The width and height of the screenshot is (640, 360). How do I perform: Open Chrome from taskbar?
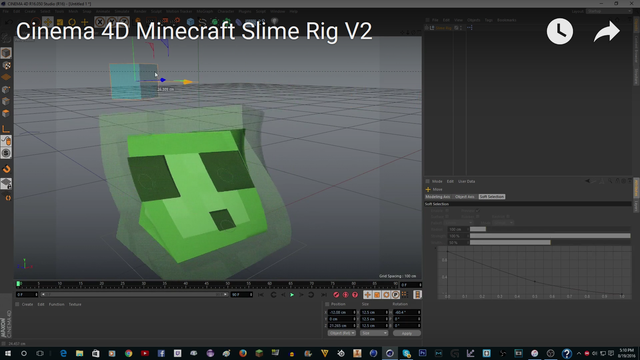click(129, 353)
